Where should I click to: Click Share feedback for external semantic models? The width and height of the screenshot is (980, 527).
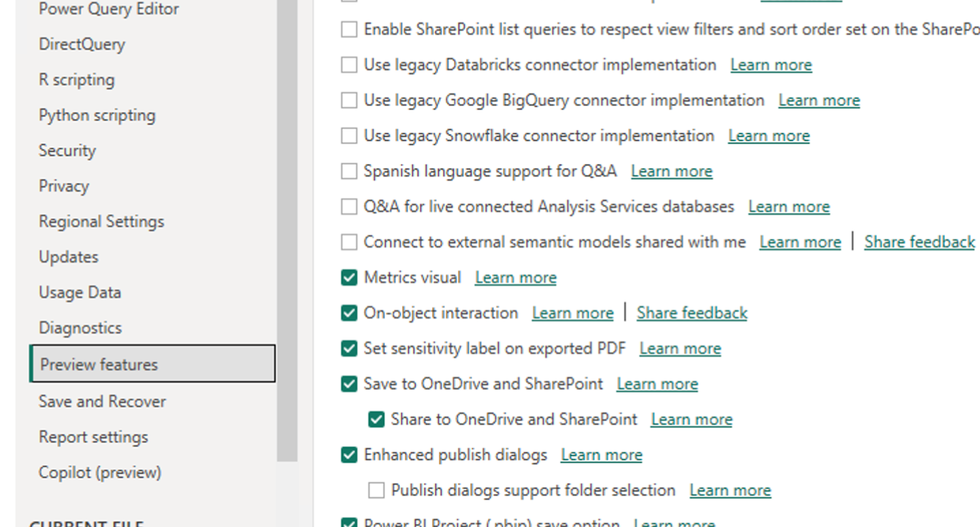click(920, 242)
